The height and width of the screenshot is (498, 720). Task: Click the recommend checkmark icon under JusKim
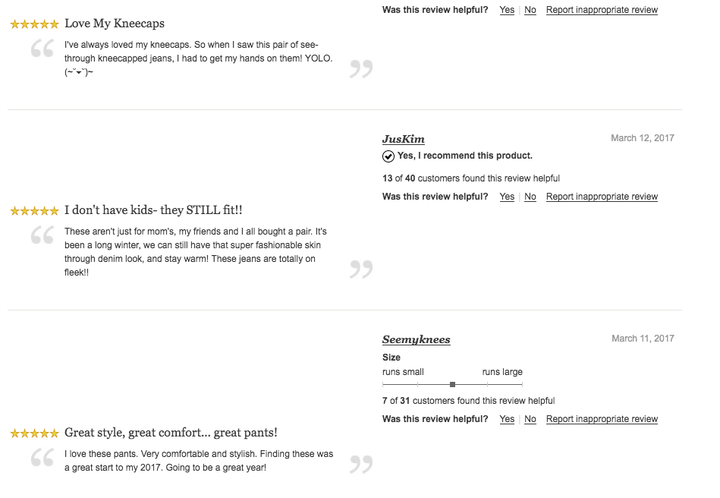(388, 157)
